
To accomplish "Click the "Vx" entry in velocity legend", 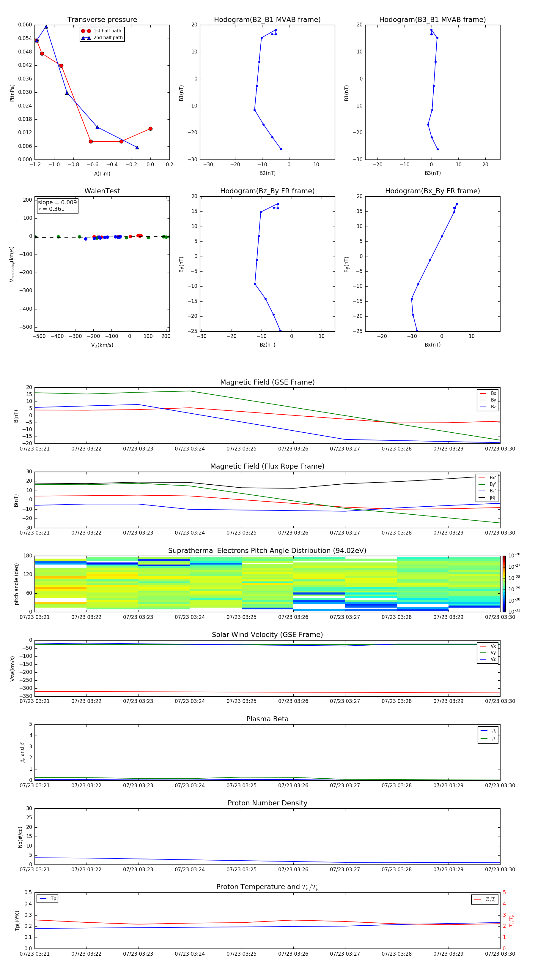I will pos(488,647).
